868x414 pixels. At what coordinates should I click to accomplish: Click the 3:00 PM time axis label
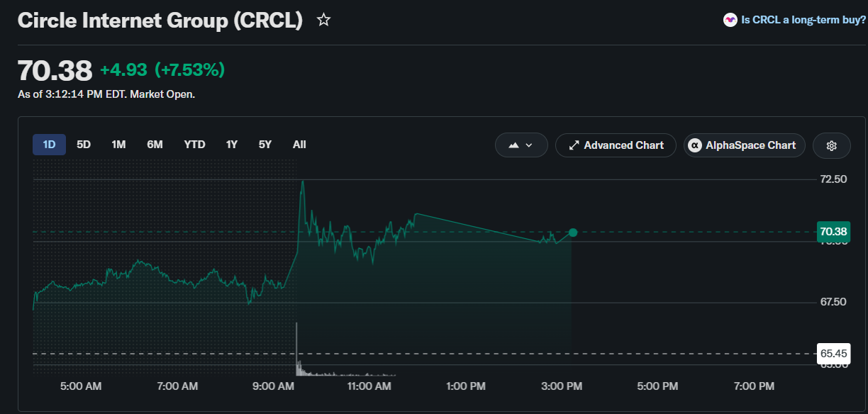pyautogui.click(x=562, y=386)
